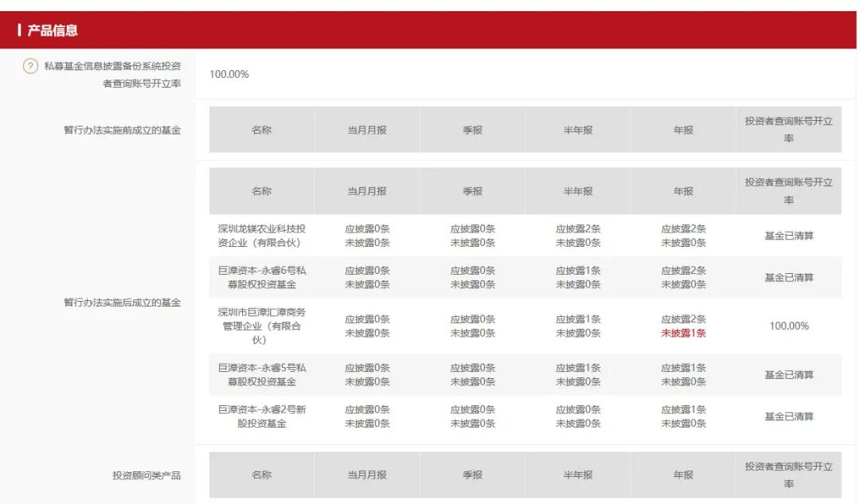The height and width of the screenshot is (504, 860).
Task: Click 当月月报 header in 暂行办法实施前成立的基金 table
Action: tap(367, 130)
